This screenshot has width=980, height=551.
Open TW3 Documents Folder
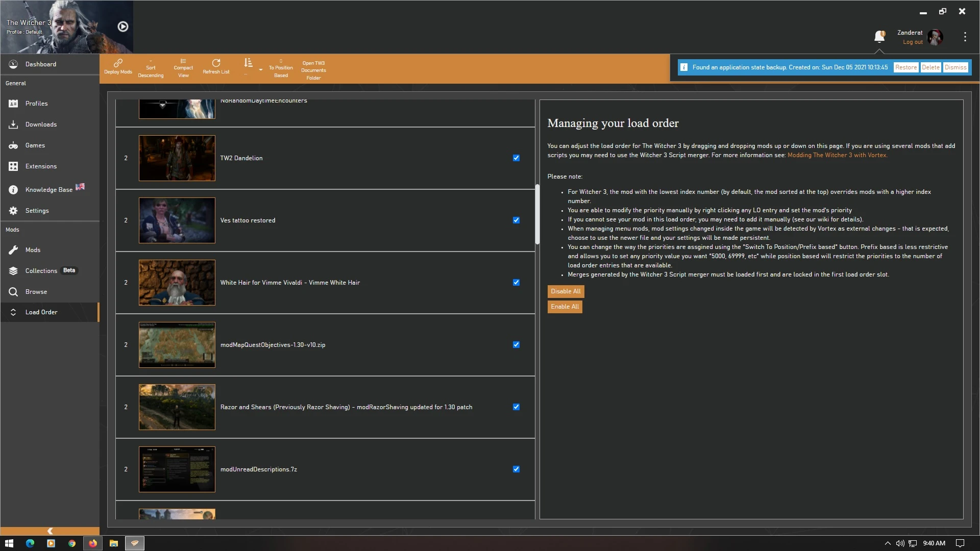313,70
